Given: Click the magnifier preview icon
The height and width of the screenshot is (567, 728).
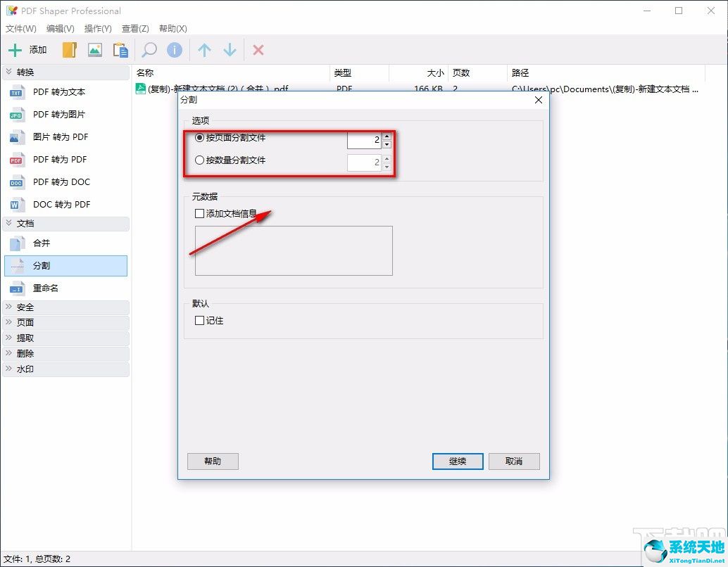Looking at the screenshot, I should (149, 50).
